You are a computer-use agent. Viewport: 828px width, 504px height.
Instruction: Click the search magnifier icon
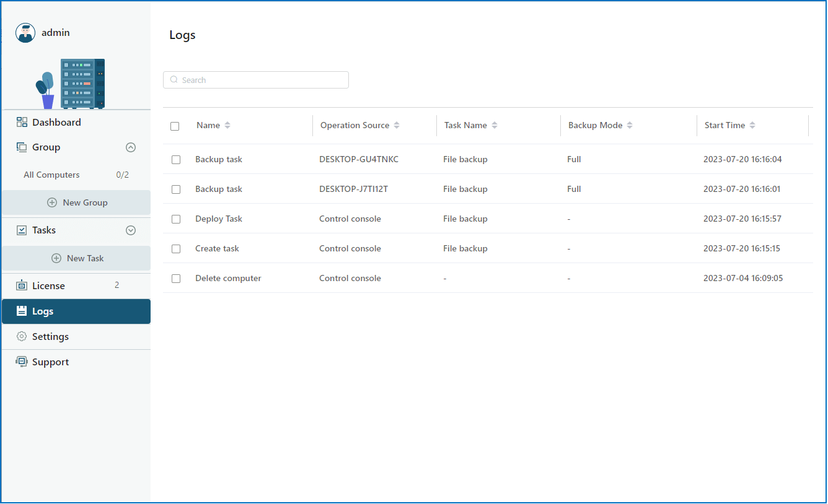click(174, 80)
